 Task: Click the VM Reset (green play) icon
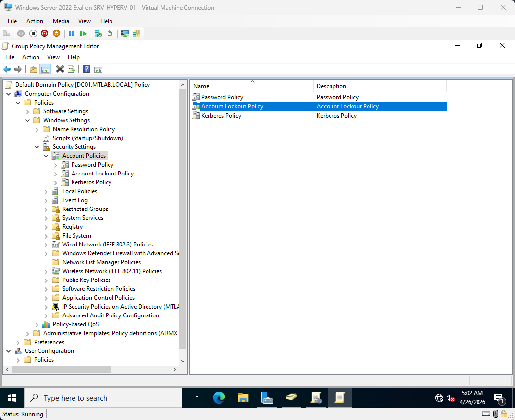click(83, 34)
